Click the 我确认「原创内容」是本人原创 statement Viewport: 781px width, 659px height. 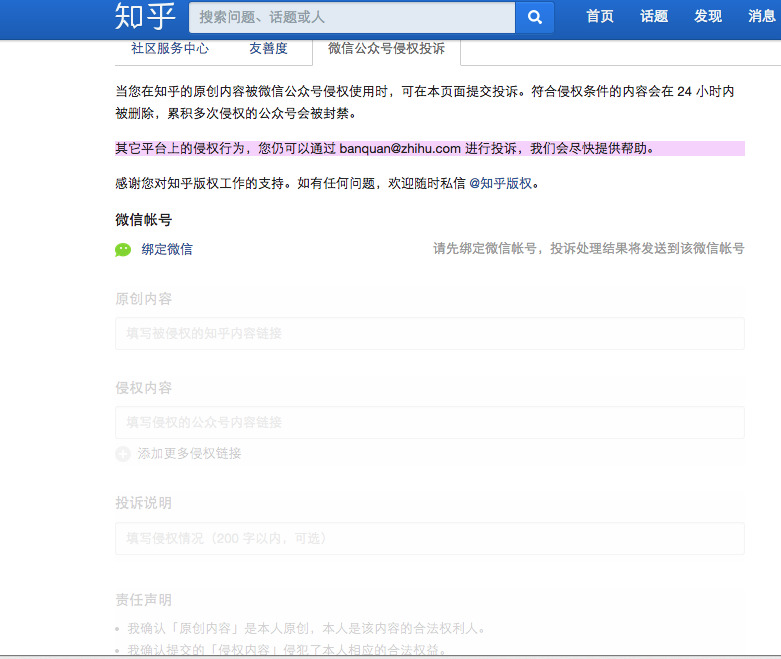306,629
